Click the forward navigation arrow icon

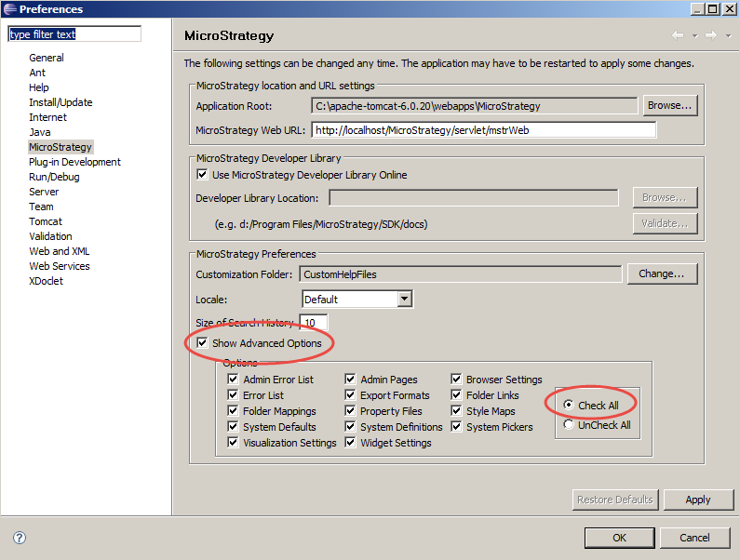click(x=709, y=35)
